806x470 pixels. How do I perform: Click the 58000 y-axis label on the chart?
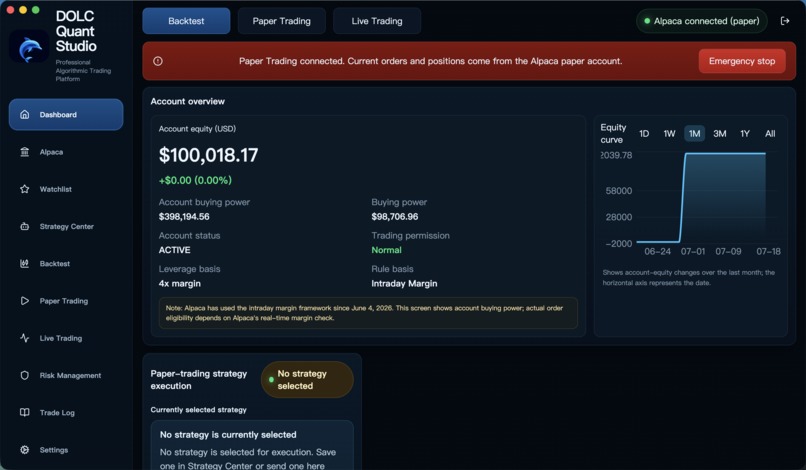pos(618,191)
